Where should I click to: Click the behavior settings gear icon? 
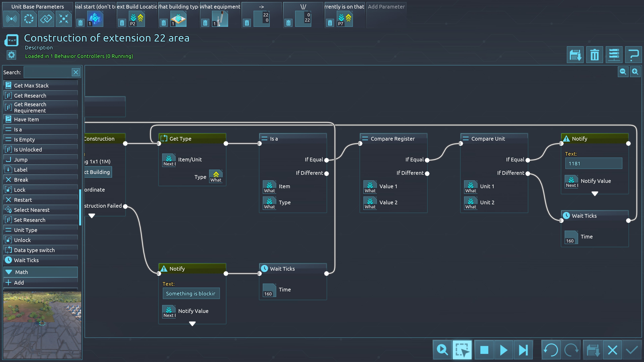11,55
